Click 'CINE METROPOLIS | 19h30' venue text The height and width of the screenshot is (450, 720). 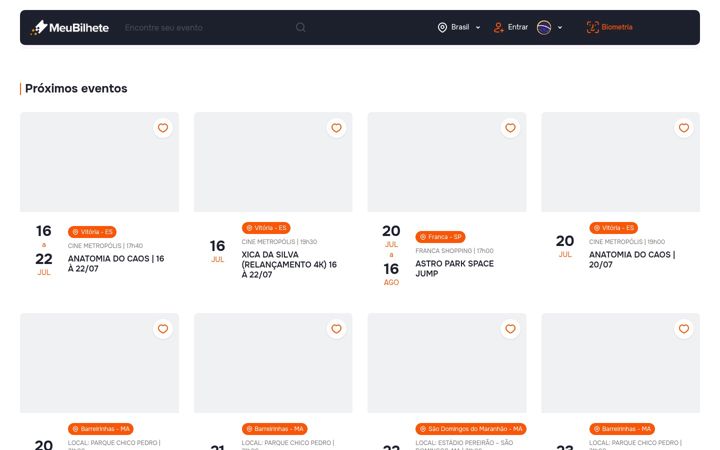pos(279,242)
